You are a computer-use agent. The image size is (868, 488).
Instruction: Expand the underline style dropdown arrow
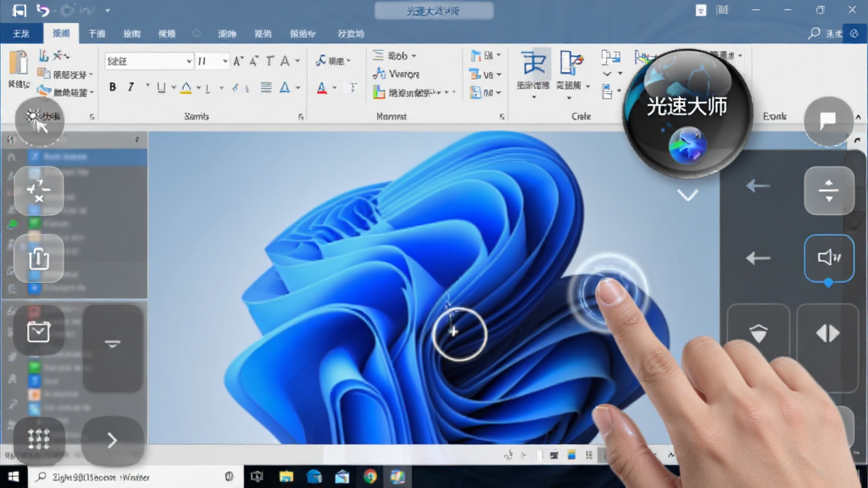point(173,87)
